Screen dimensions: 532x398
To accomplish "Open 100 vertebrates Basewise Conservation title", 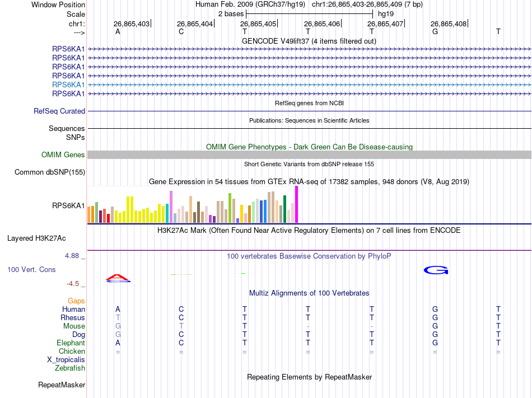I will click(x=309, y=256).
